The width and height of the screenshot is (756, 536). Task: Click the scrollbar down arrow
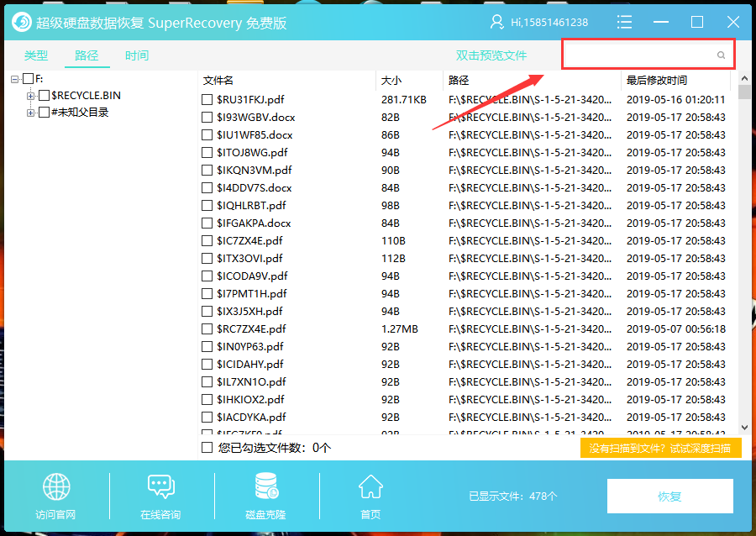[x=744, y=428]
